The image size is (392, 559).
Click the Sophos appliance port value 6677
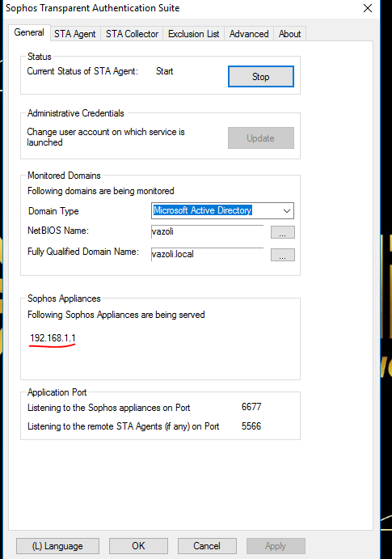pyautogui.click(x=251, y=407)
